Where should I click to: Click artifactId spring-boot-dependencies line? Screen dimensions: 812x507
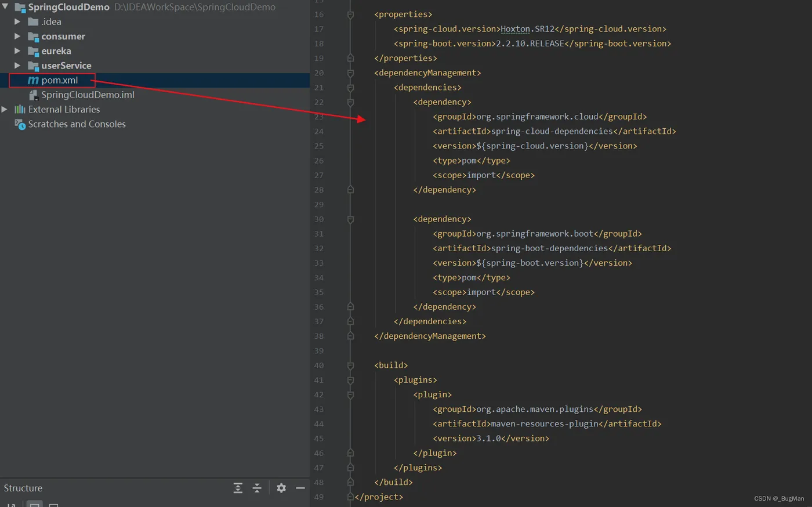[x=552, y=248]
